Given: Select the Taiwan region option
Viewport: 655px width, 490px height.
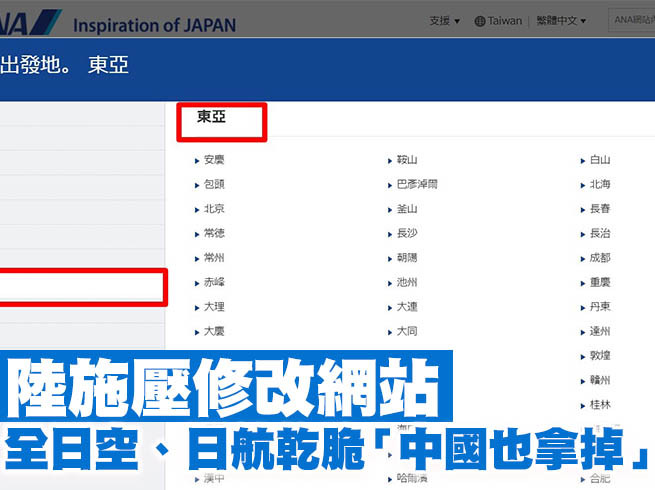Looking at the screenshot, I should point(504,21).
